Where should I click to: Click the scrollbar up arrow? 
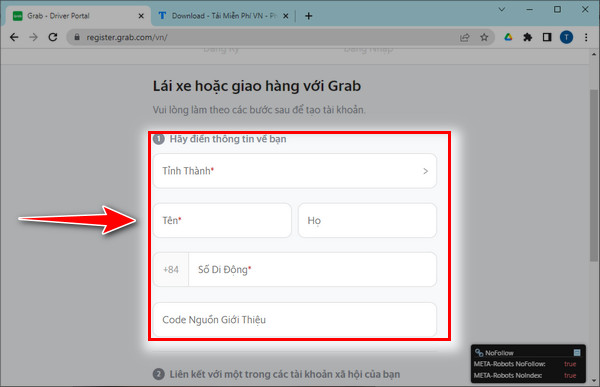pyautogui.click(x=593, y=55)
